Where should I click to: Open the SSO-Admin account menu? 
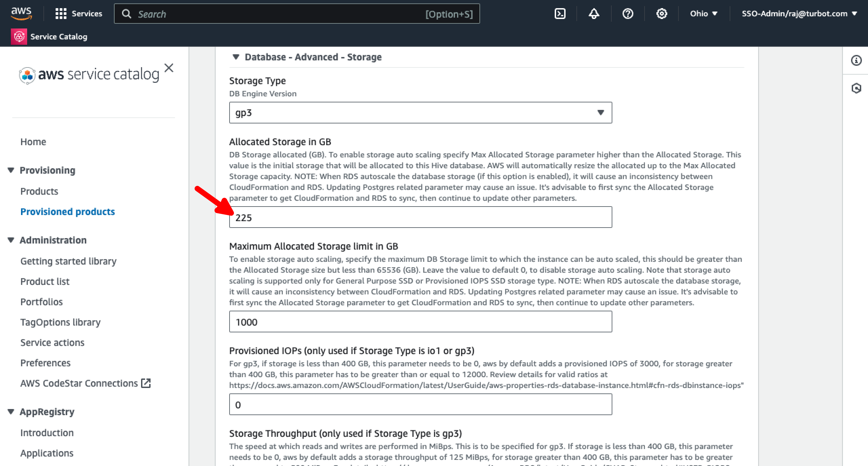coord(799,14)
